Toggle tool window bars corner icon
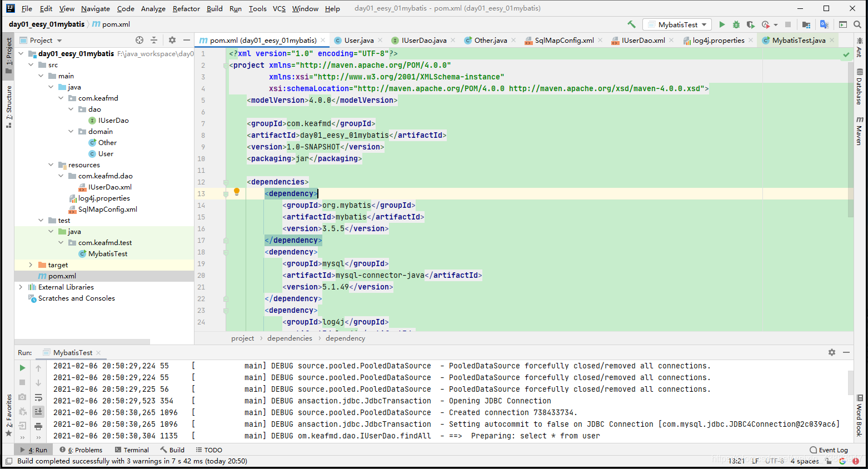Viewport: 868px width, 469px height. [8, 461]
